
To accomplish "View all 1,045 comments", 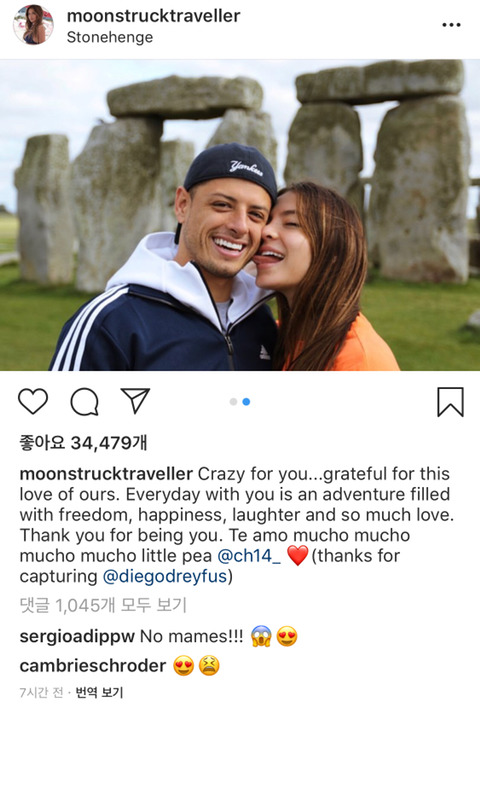I will pyautogui.click(x=103, y=605).
